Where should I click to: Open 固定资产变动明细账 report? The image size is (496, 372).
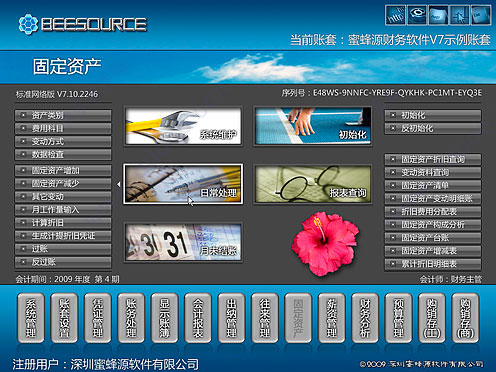click(x=433, y=199)
